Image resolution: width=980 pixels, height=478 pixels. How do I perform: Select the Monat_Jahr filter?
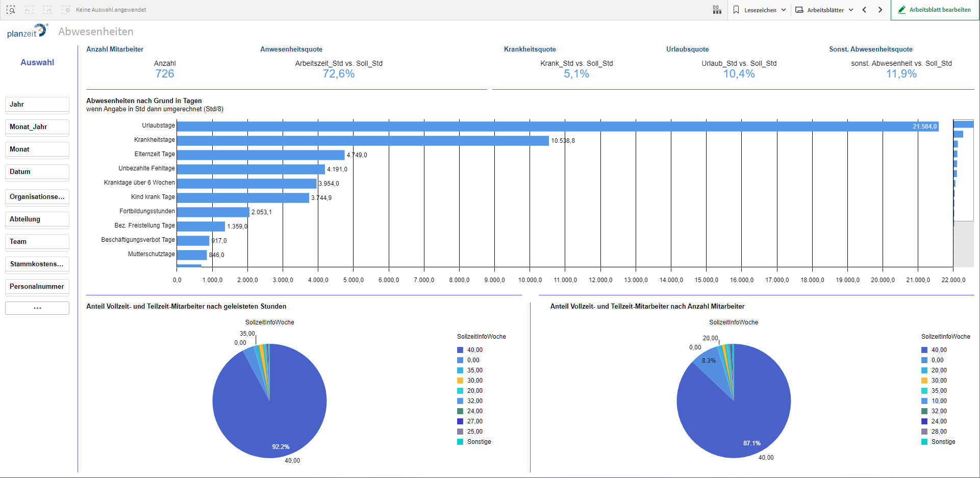[37, 127]
